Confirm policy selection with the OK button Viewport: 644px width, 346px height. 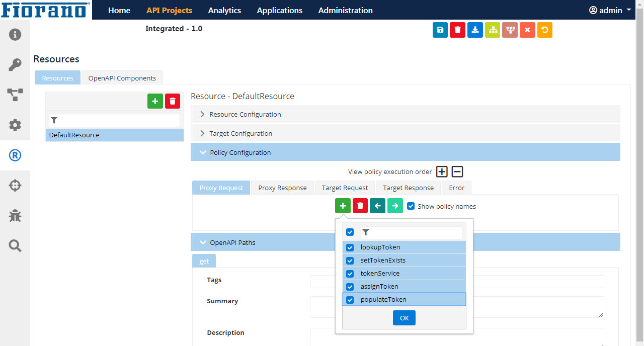pyautogui.click(x=404, y=318)
